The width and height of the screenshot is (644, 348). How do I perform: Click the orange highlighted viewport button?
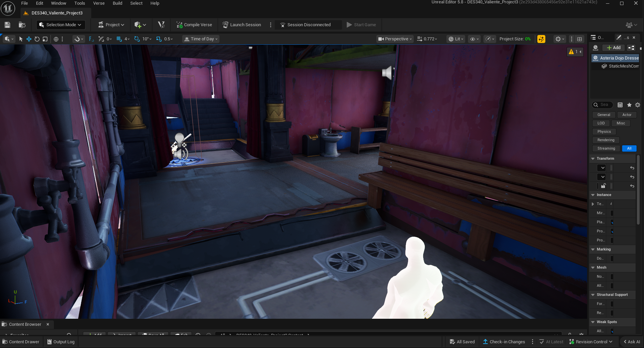541,39
